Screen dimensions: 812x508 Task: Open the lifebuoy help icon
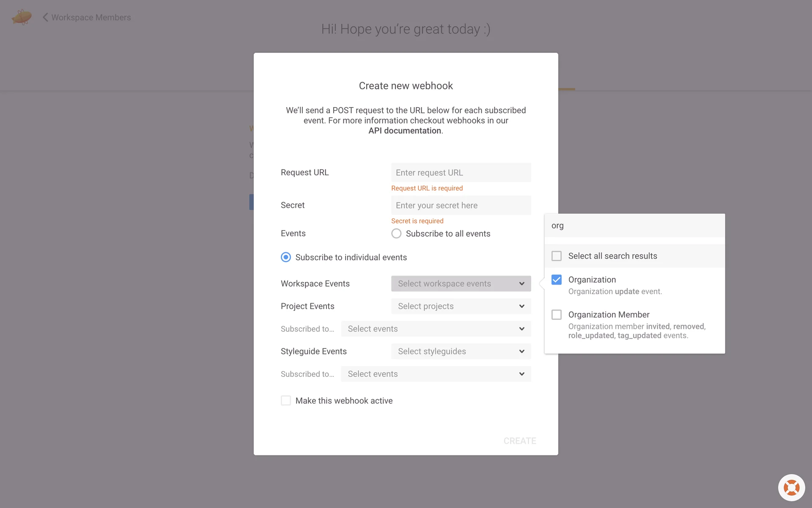pos(791,488)
